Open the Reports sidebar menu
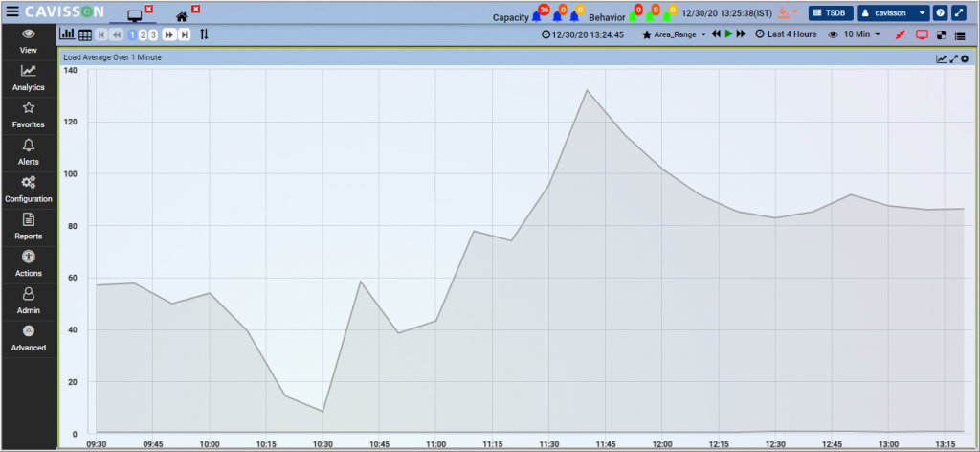This screenshot has width=980, height=452. tap(28, 228)
